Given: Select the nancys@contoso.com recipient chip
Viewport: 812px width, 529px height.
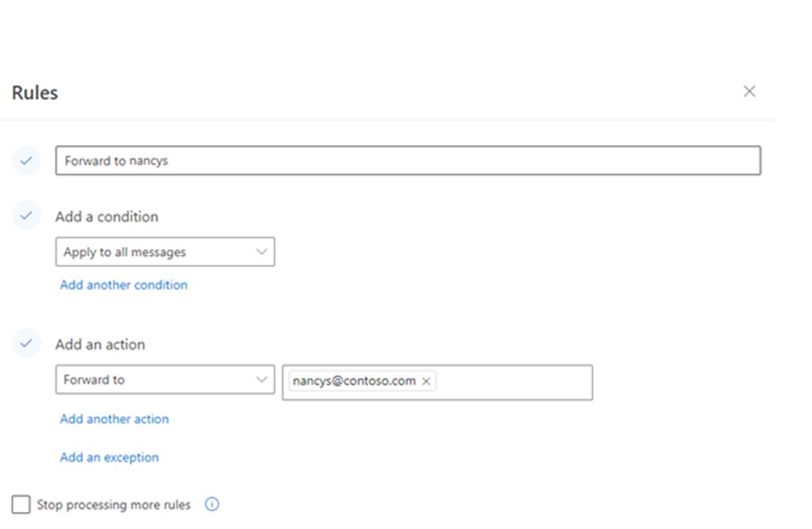Looking at the screenshot, I should [x=354, y=381].
